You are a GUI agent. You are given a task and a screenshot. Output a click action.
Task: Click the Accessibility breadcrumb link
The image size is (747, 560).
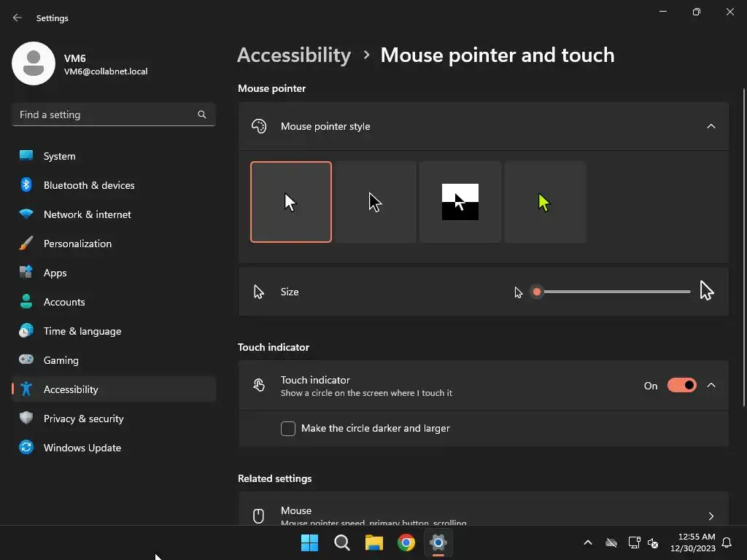(294, 55)
